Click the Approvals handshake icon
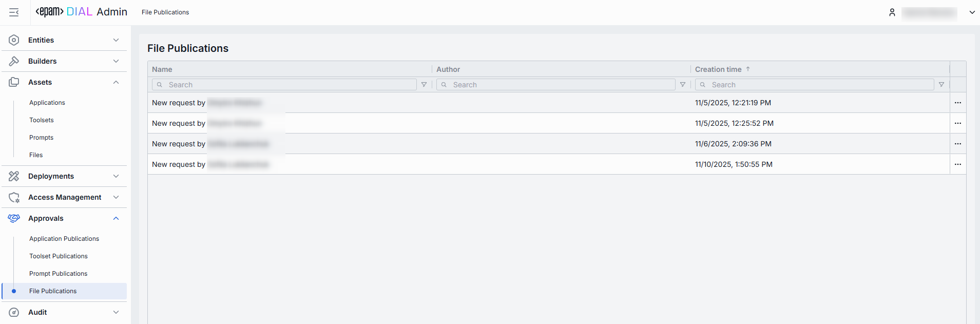This screenshot has height=324, width=980. click(x=14, y=218)
